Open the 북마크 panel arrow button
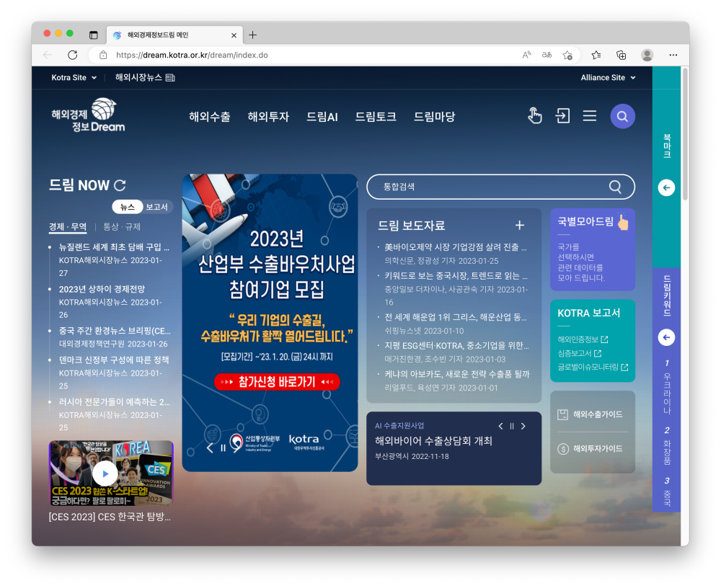Image resolution: width=721 pixels, height=588 pixels. click(x=666, y=187)
